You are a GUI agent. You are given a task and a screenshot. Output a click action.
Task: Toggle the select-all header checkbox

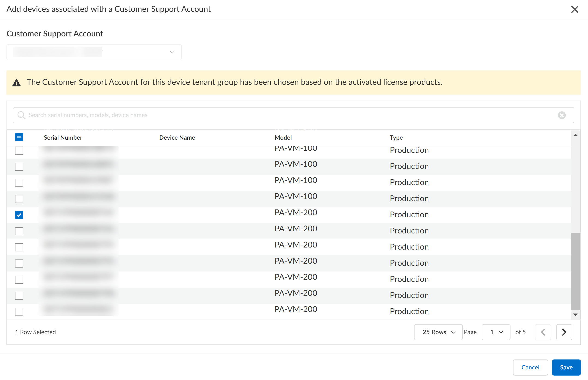pos(19,137)
